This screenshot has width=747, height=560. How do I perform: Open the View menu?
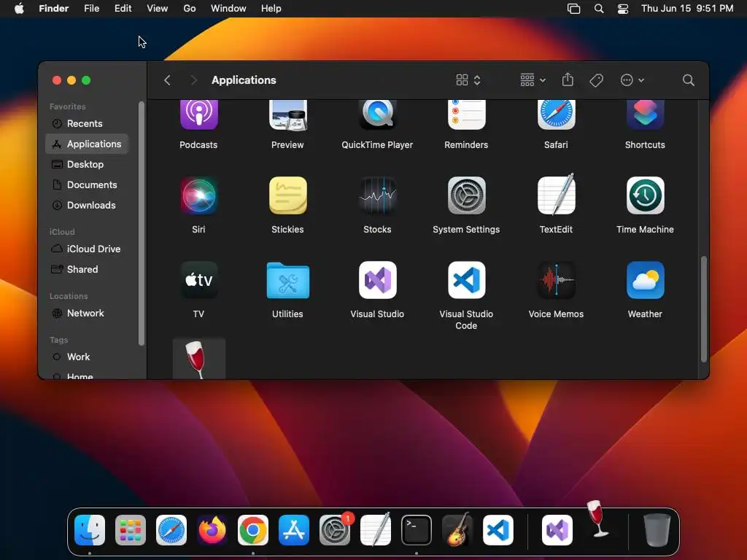click(158, 9)
